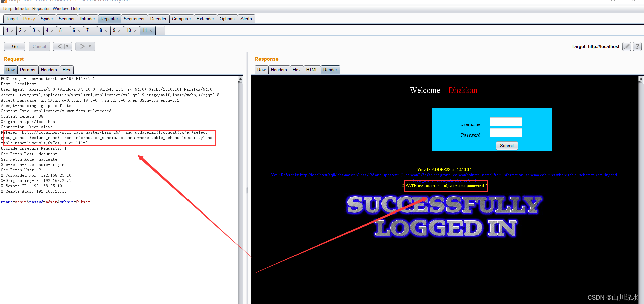The image size is (644, 304).
Task: Click the Your IP ADDRESS text
Action: (444, 170)
